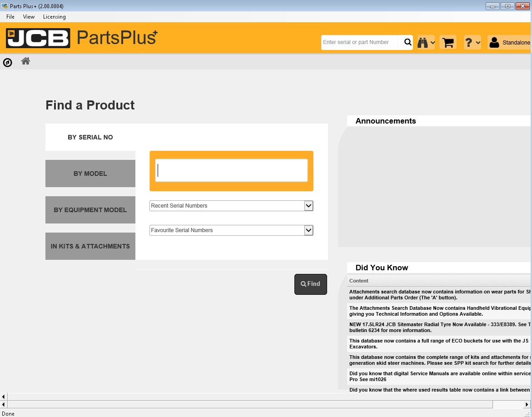Expand the Favourite Serial Numbers dropdown
The height and width of the screenshot is (417, 532).
point(308,230)
